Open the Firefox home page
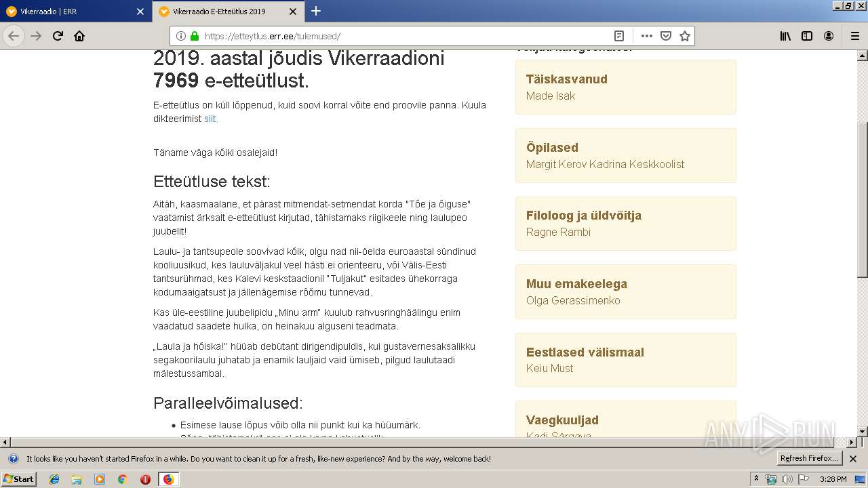 click(79, 36)
